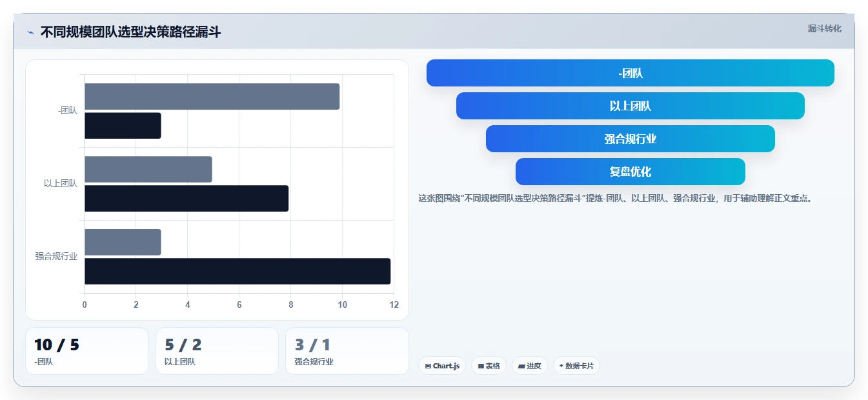Select the -团队 funnel stage bar

click(630, 73)
